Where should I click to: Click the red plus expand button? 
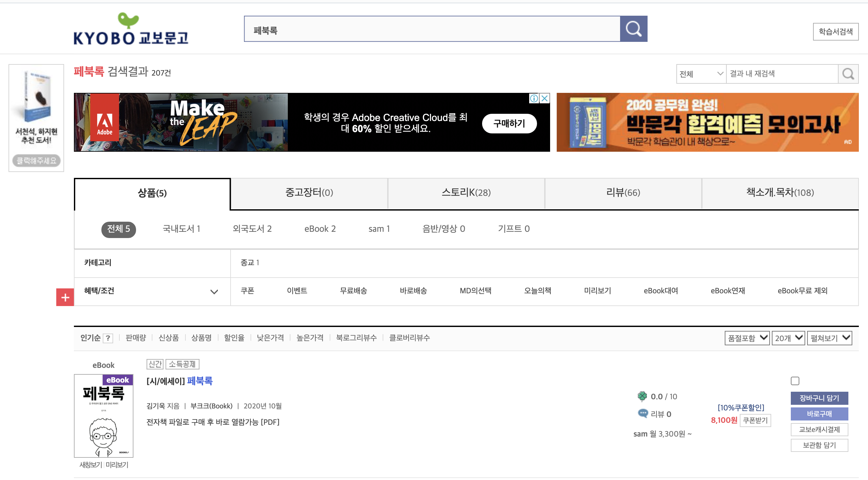[65, 297]
